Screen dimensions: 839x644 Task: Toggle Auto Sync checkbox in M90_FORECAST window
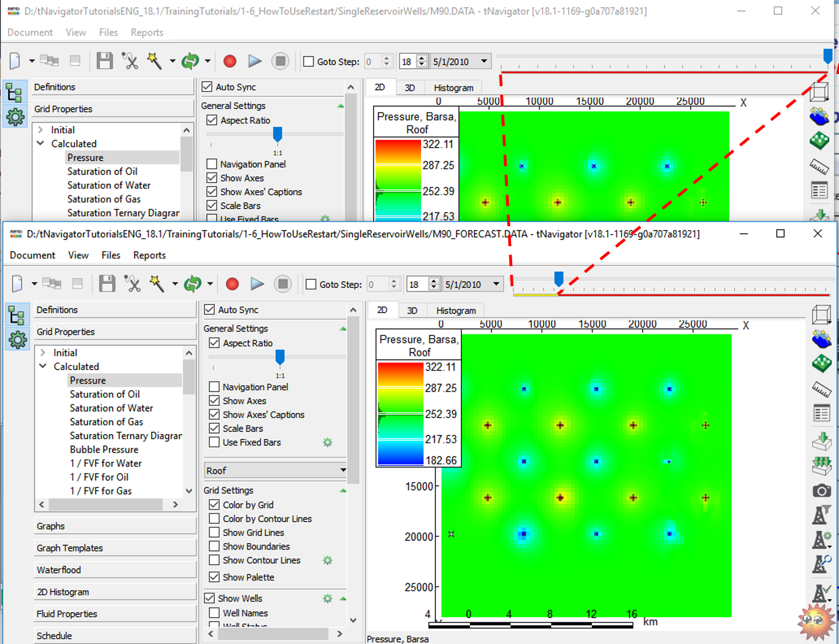click(x=209, y=310)
